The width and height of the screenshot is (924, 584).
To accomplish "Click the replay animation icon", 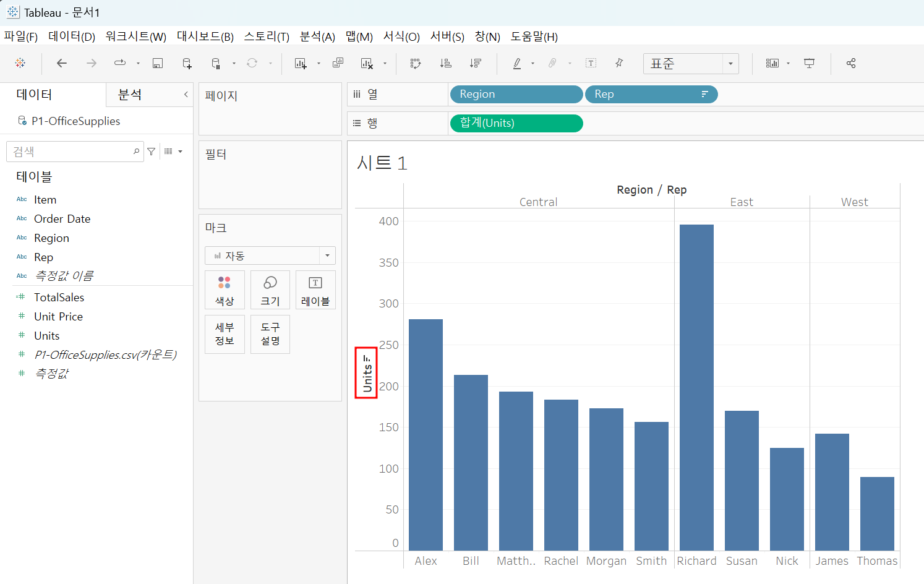I will click(120, 63).
